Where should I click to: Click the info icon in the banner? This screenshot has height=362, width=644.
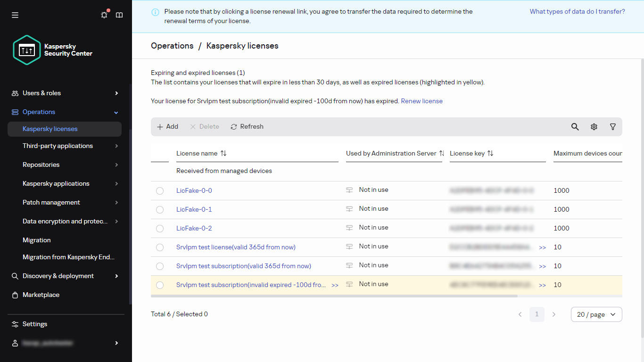[x=155, y=12]
